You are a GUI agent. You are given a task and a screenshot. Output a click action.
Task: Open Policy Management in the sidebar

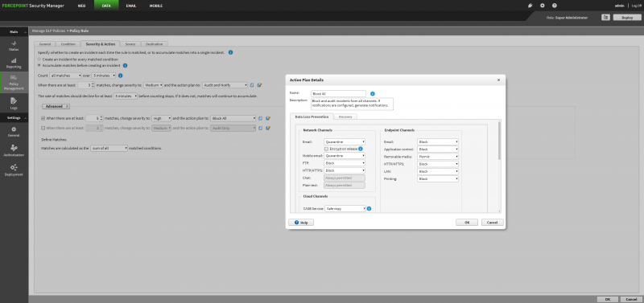(14, 83)
